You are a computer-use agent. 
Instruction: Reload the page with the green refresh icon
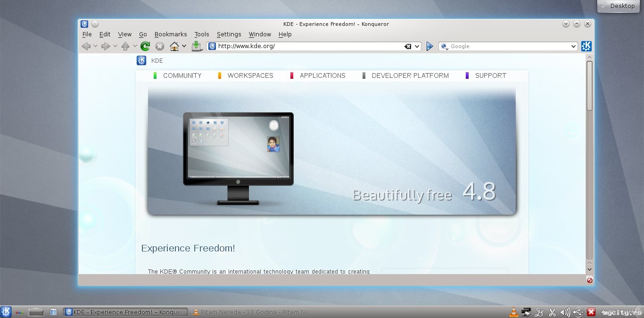click(x=145, y=46)
